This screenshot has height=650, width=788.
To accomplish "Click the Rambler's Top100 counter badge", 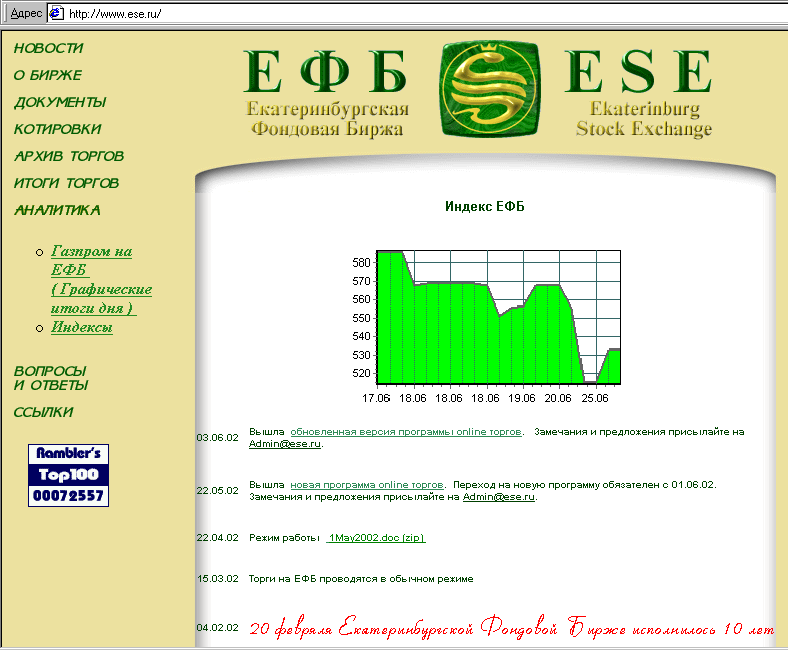I will (x=68, y=475).
